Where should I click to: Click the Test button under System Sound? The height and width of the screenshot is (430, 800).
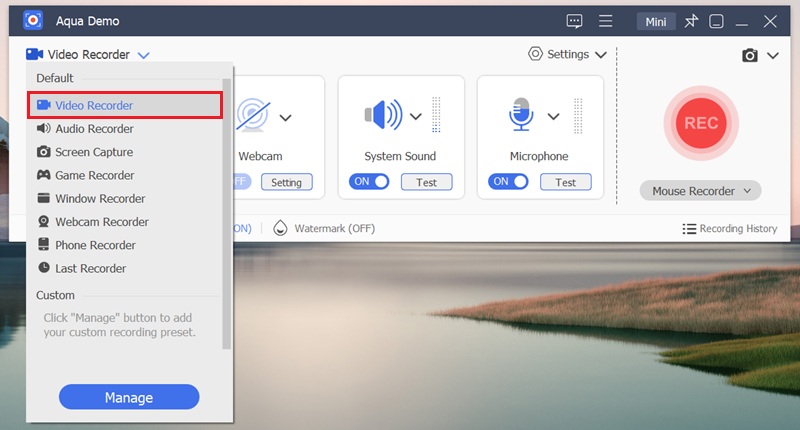(x=426, y=182)
